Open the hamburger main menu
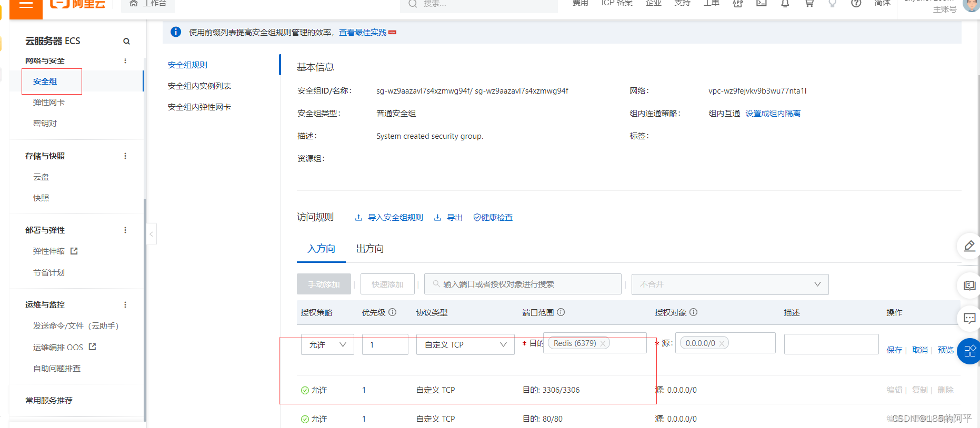Image resolution: width=980 pixels, height=428 pixels. [x=26, y=5]
